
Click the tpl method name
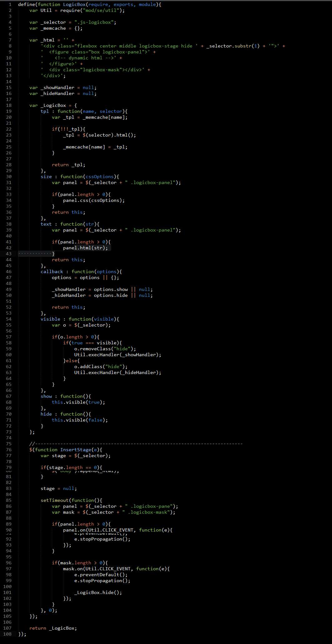pyautogui.click(x=45, y=111)
